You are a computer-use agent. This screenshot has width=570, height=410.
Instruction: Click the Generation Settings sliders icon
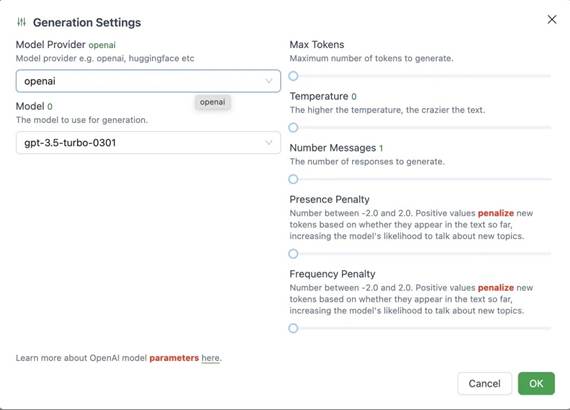click(x=21, y=22)
